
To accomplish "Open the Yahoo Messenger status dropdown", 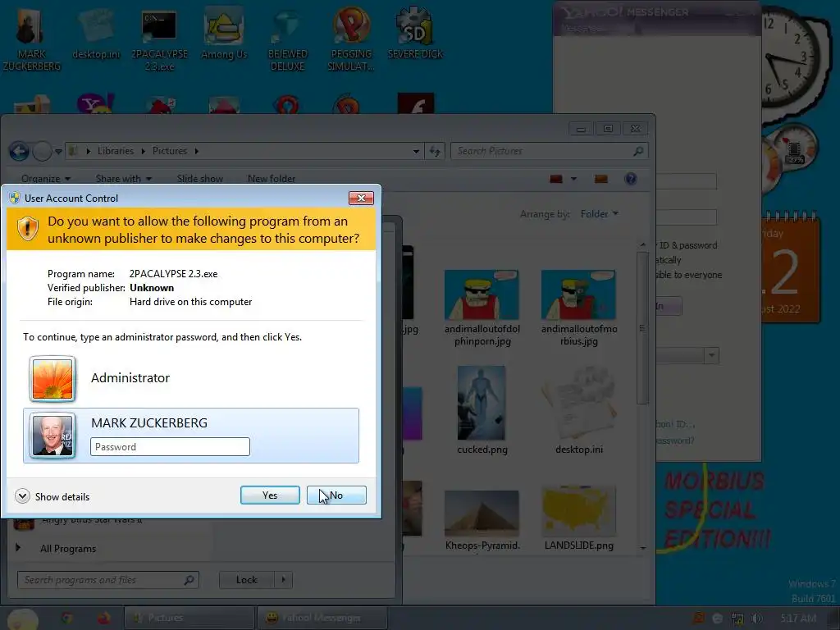I will point(711,355).
